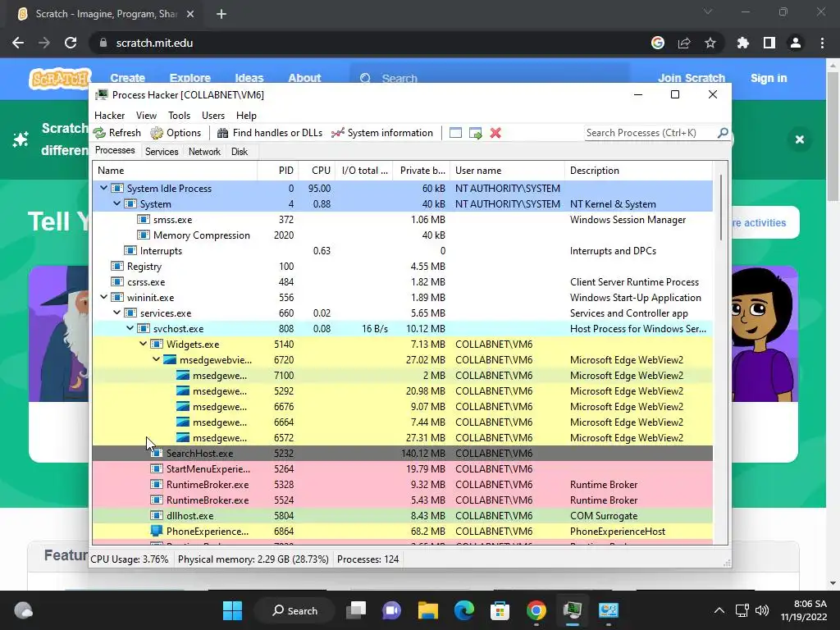Open Chrome's three-dot menu

822,43
